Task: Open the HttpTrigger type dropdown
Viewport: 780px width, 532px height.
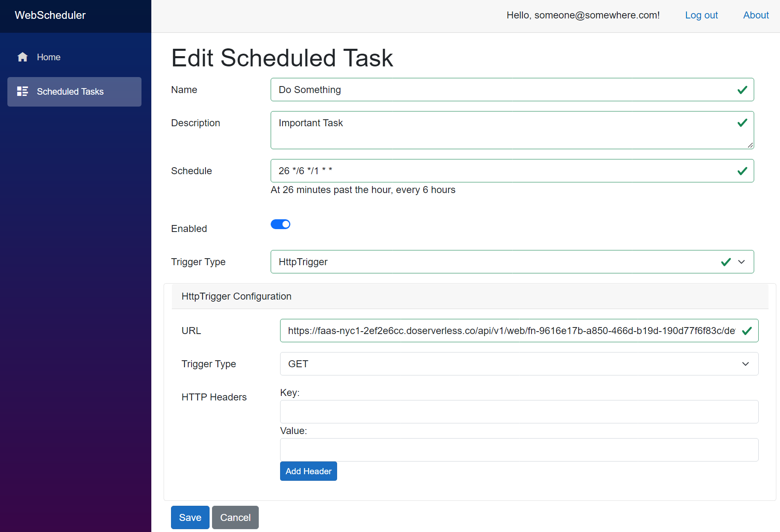Action: point(512,262)
